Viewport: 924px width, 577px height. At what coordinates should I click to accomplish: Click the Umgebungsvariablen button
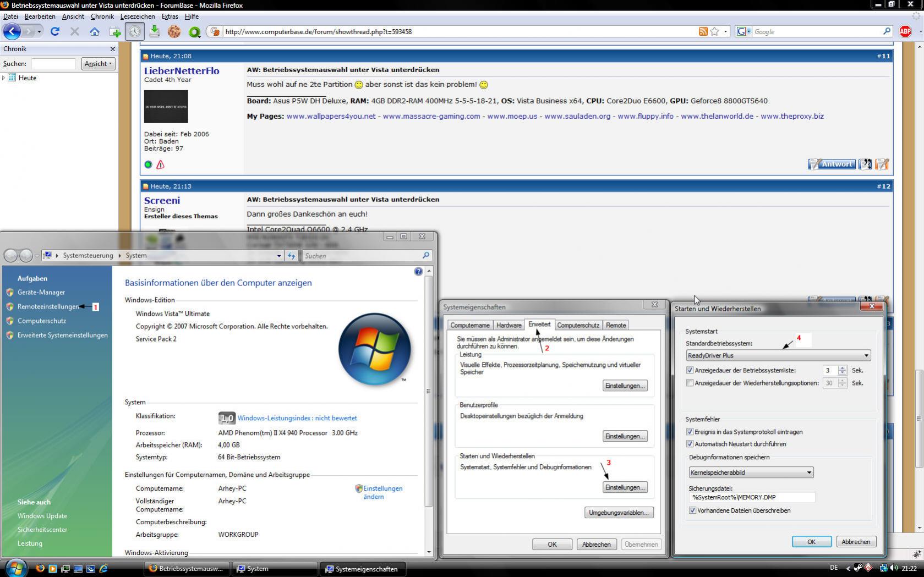619,513
